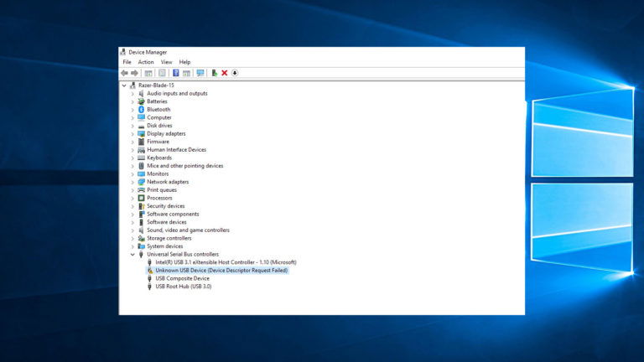Click the blue Help question-mark icon
Screen dimensions: 644x362
[176, 73]
